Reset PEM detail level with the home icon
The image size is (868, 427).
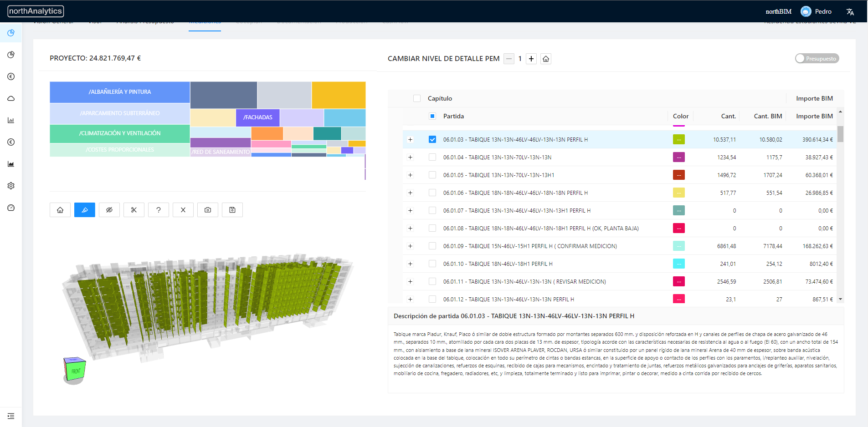click(x=546, y=59)
